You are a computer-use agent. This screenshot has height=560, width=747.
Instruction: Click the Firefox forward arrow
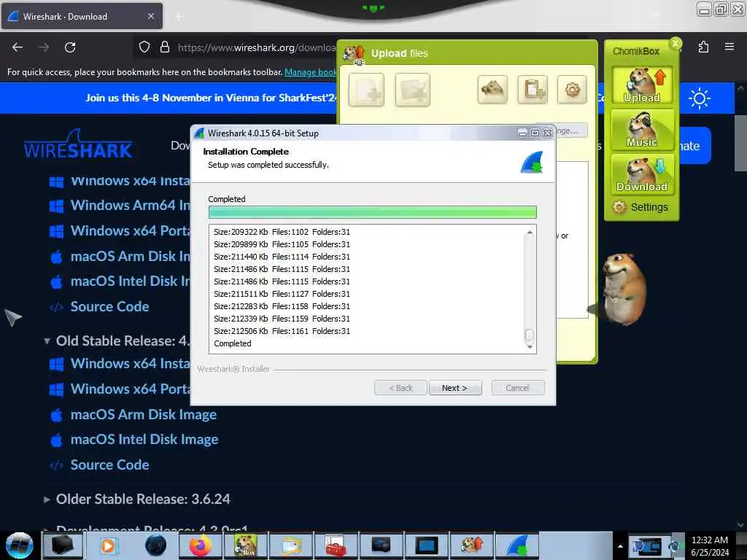point(44,47)
